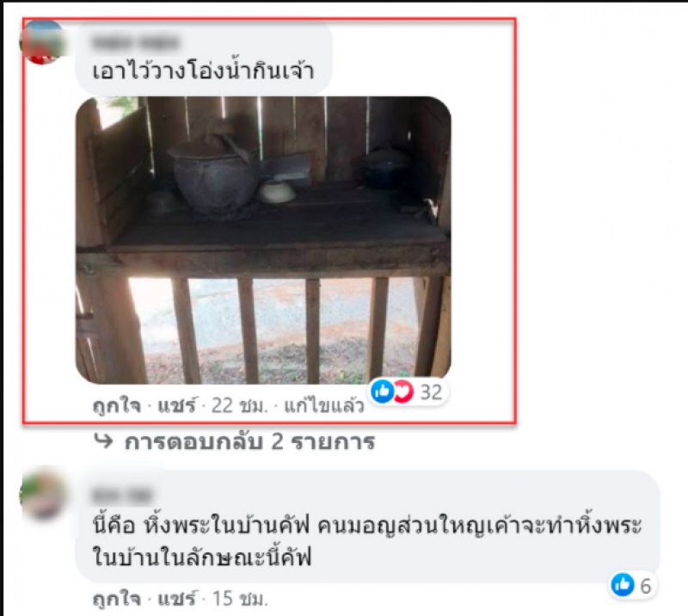Open the second commenter's profile picture

pyautogui.click(x=42, y=494)
